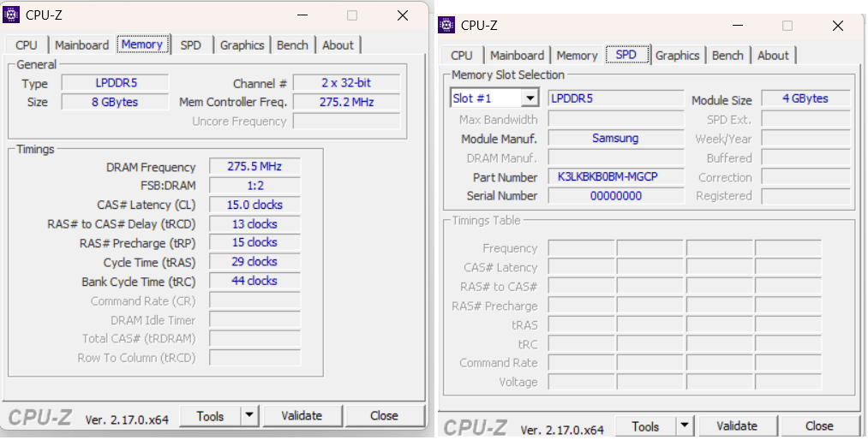Open the About tab in the left window

point(338,45)
